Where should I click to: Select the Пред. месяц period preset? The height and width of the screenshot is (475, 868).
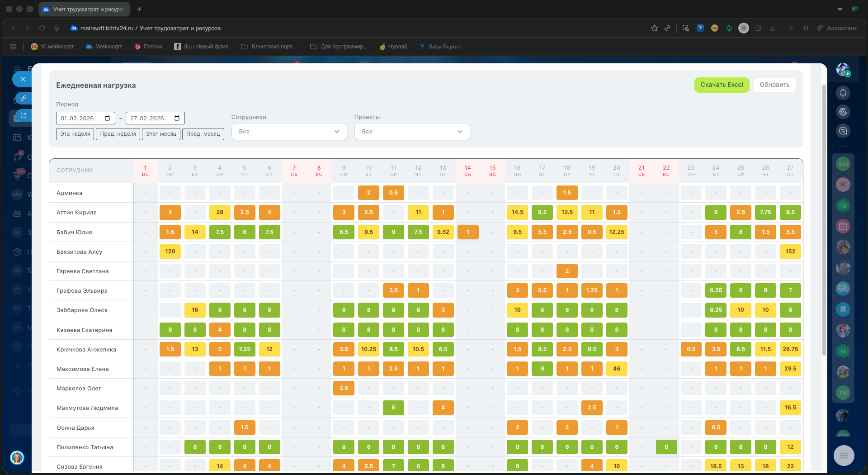[x=203, y=134]
